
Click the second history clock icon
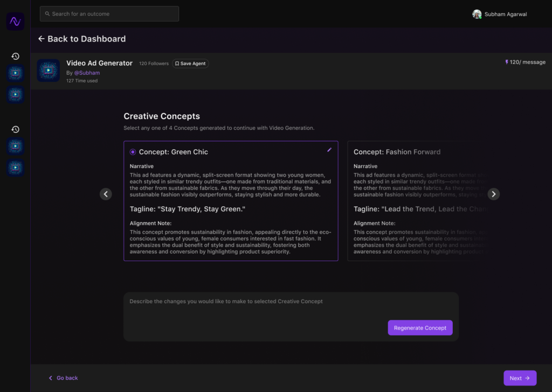16,129
